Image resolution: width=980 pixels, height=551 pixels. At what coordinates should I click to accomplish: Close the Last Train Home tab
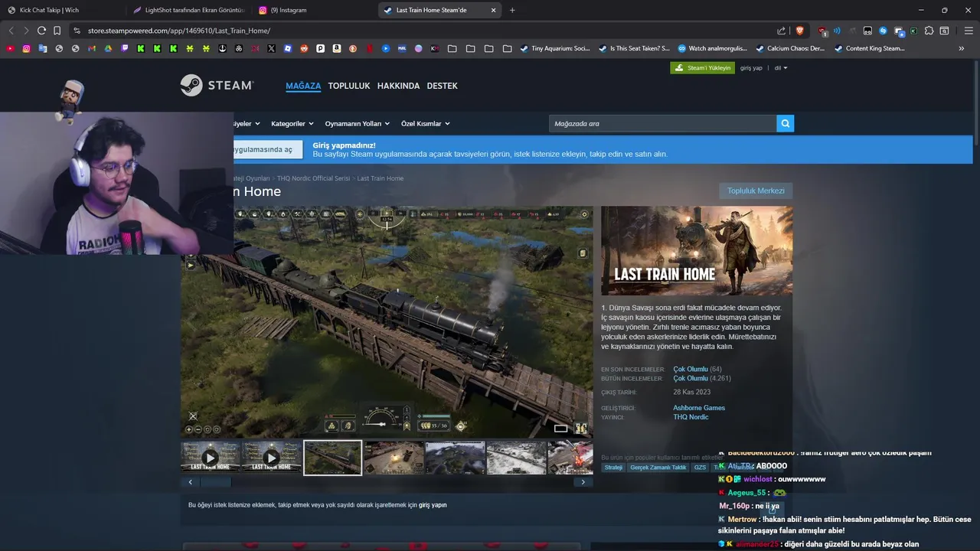pyautogui.click(x=493, y=10)
